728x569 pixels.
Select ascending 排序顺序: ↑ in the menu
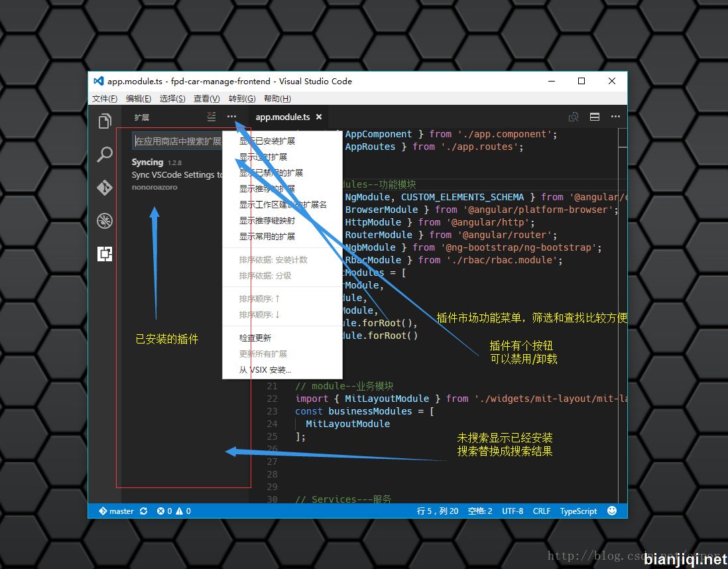pyautogui.click(x=282, y=298)
